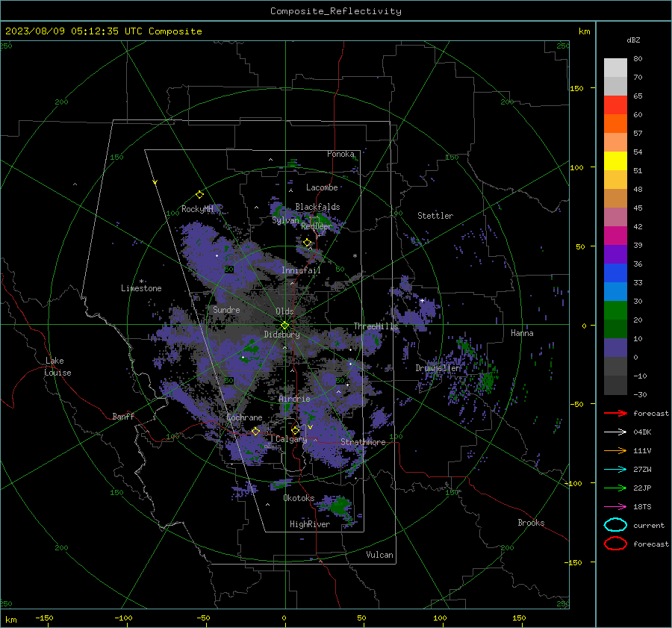Click the Stettler town label
This screenshot has height=628, width=672.
tap(435, 216)
